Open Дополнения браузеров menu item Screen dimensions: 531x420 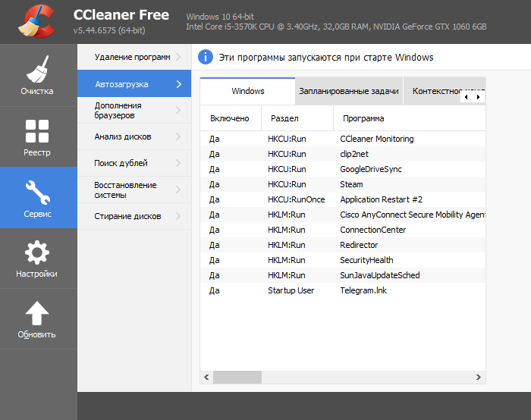(x=134, y=111)
